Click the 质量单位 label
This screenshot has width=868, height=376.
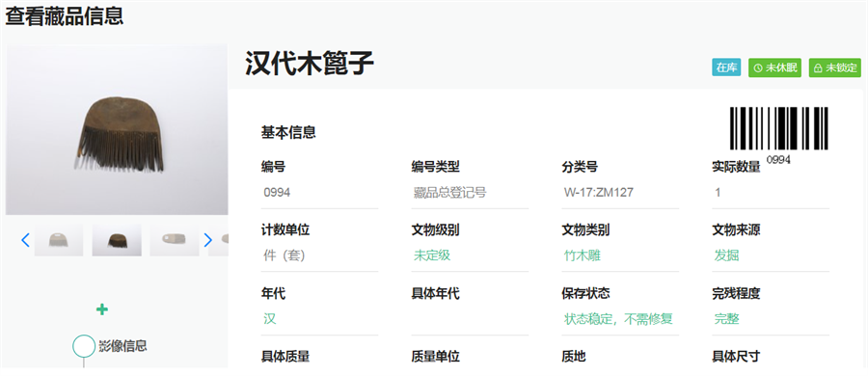tap(436, 357)
